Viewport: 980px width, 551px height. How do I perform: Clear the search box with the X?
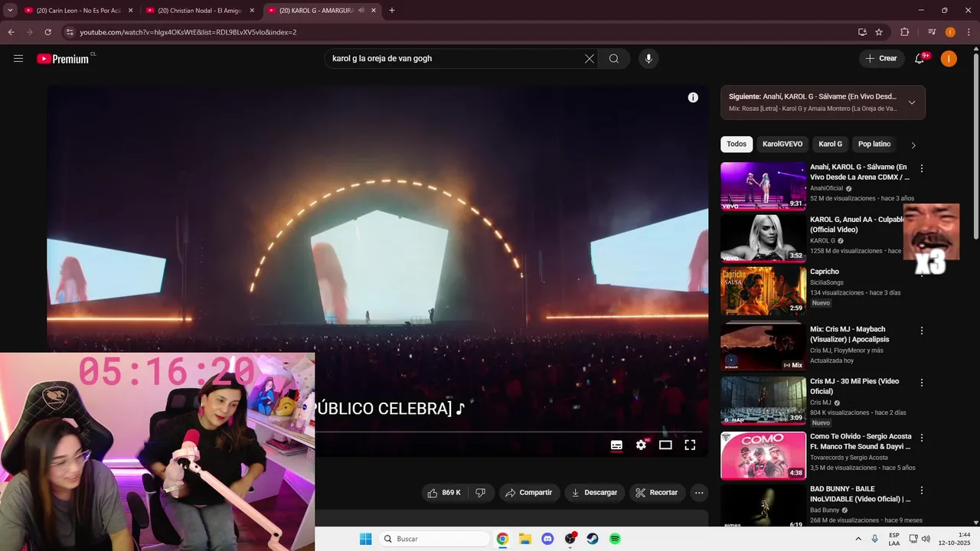[x=590, y=59]
